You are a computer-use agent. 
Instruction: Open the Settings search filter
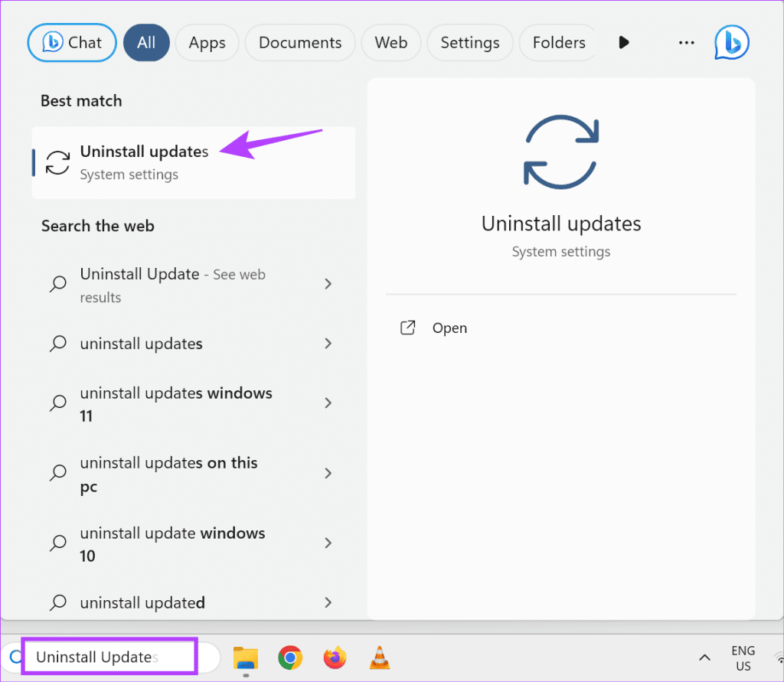(469, 43)
